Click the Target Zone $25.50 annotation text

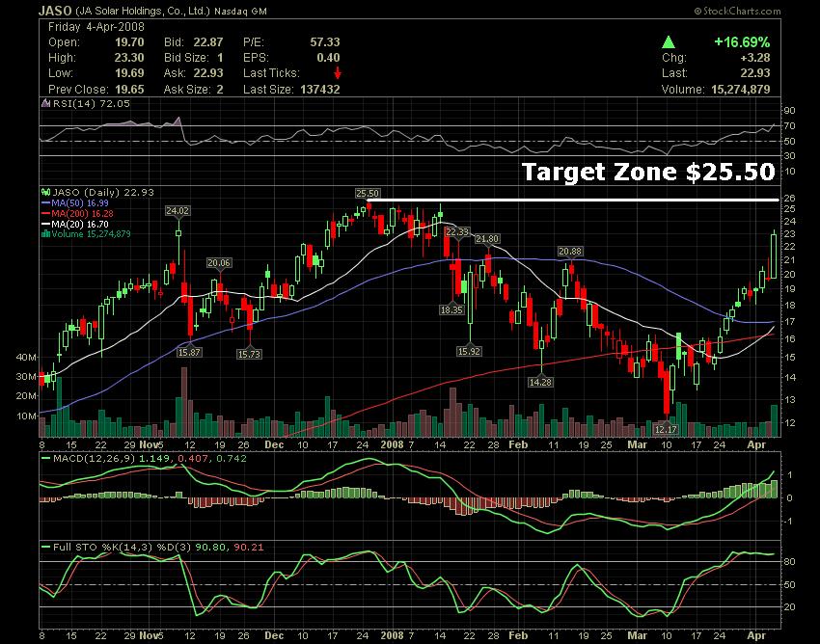coord(648,172)
